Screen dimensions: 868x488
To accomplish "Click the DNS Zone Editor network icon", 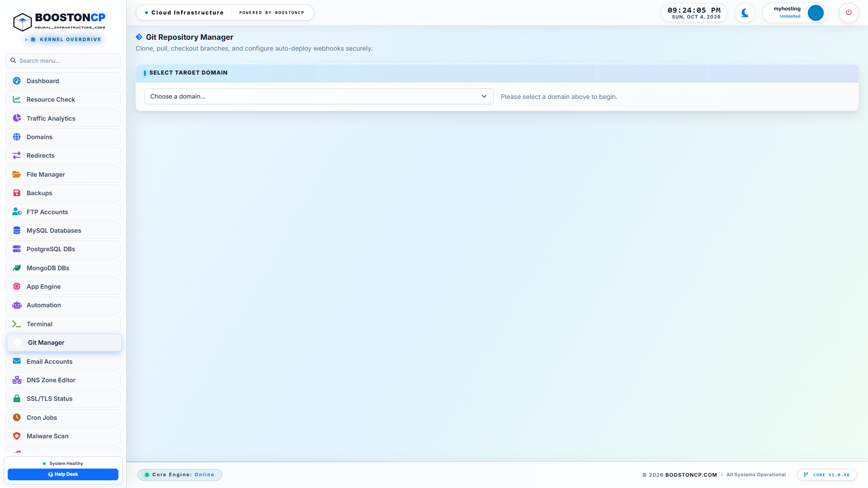I will pos(17,380).
